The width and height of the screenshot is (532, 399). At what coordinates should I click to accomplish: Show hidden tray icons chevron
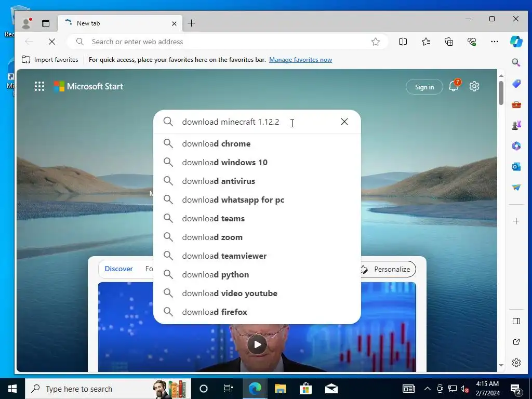tap(428, 389)
